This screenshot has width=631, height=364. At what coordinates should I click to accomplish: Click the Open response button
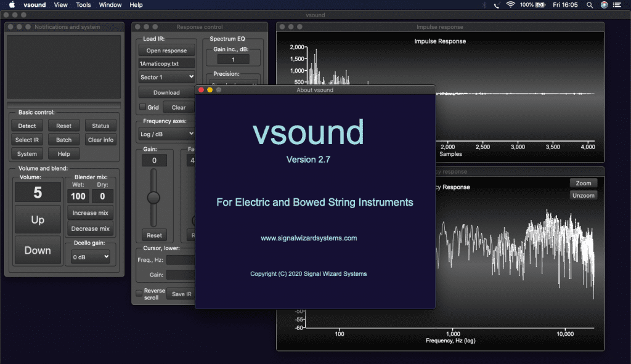(166, 51)
